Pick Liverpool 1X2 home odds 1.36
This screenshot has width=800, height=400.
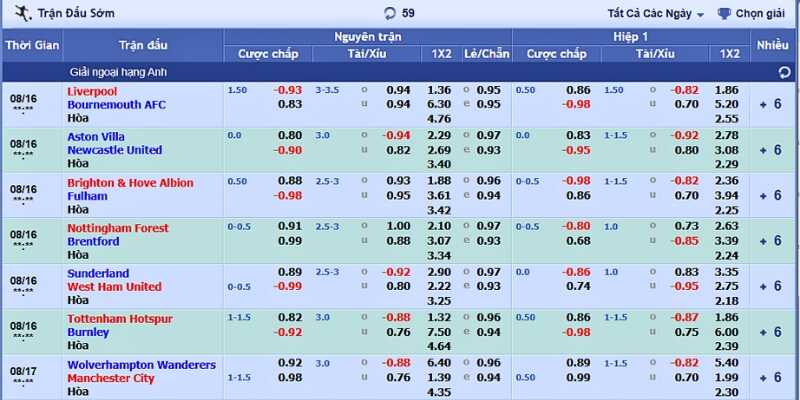pos(439,90)
